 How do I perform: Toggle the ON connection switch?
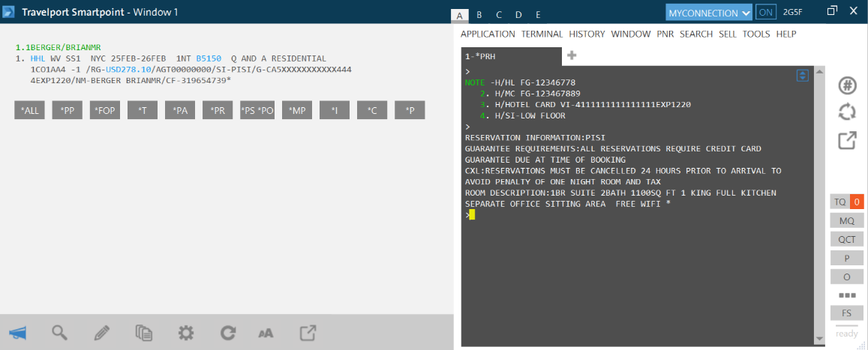pyautogui.click(x=766, y=13)
